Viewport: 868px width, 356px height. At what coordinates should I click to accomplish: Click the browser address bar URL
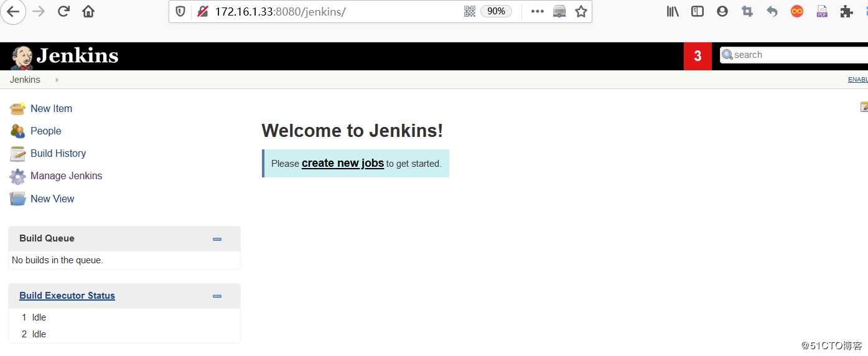coord(280,11)
